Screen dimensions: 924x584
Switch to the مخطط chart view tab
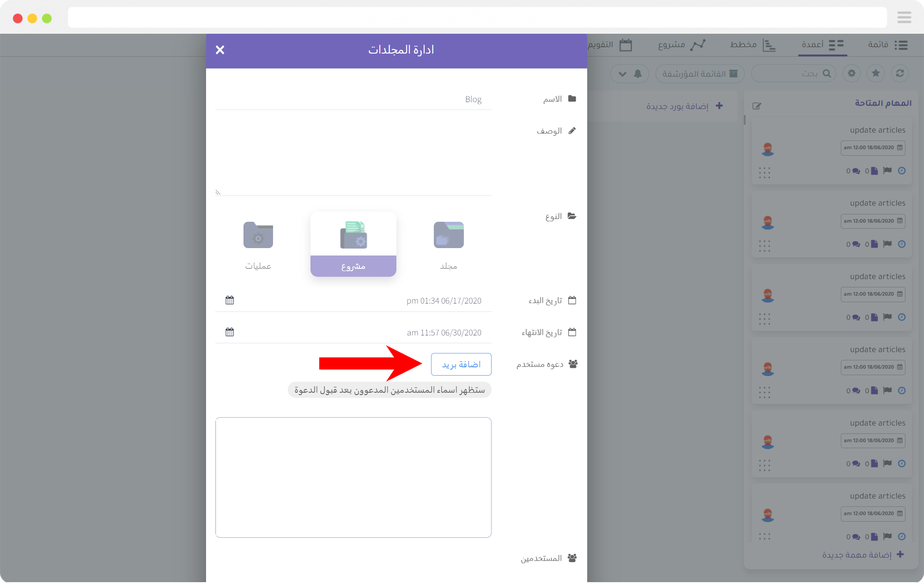tap(753, 45)
